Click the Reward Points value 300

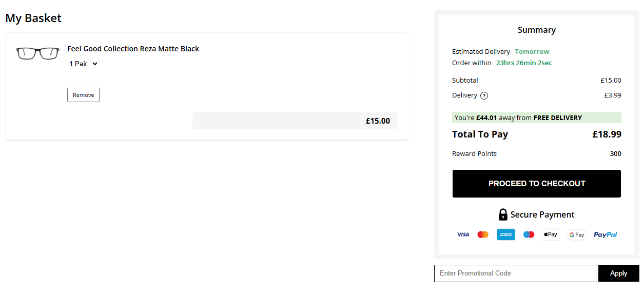(x=615, y=154)
